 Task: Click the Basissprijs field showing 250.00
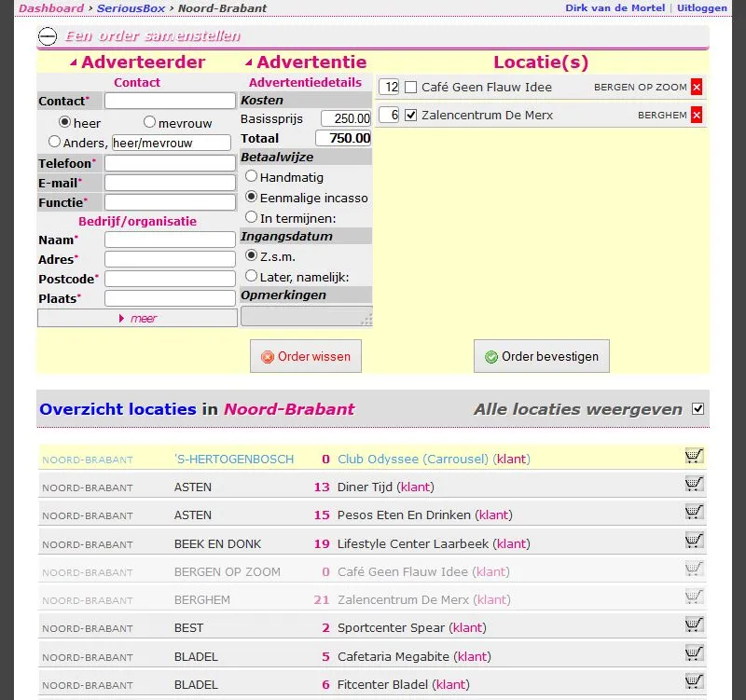[346, 118]
